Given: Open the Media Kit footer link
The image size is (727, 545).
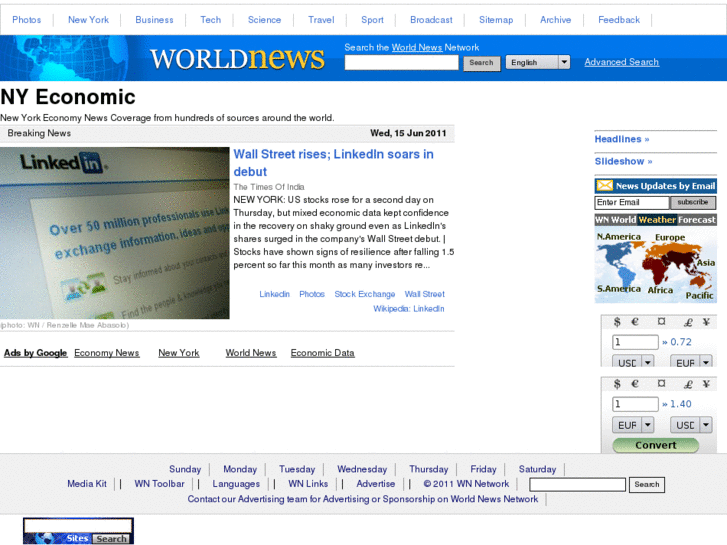Looking at the screenshot, I should 87,484.
